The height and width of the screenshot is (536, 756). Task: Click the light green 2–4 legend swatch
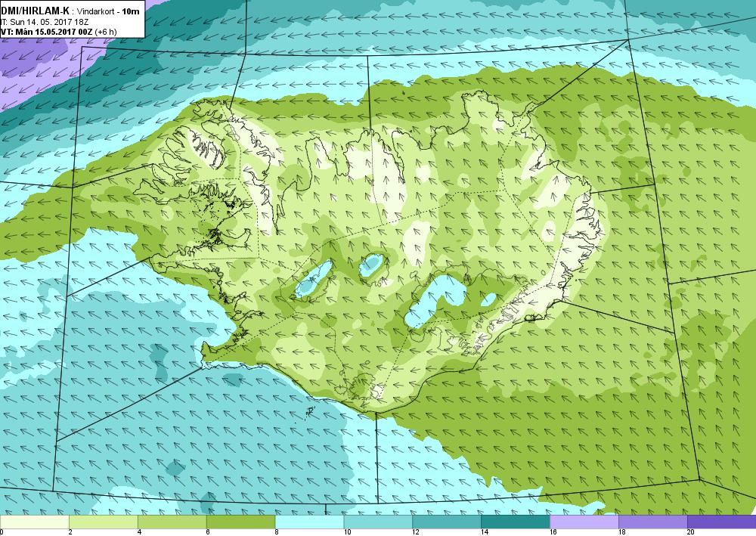click(x=103, y=522)
